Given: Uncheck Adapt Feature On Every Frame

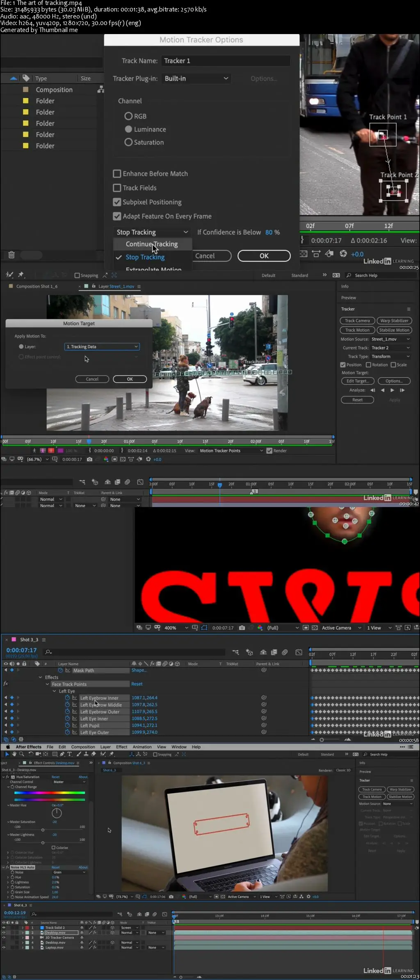Looking at the screenshot, I should [x=117, y=216].
